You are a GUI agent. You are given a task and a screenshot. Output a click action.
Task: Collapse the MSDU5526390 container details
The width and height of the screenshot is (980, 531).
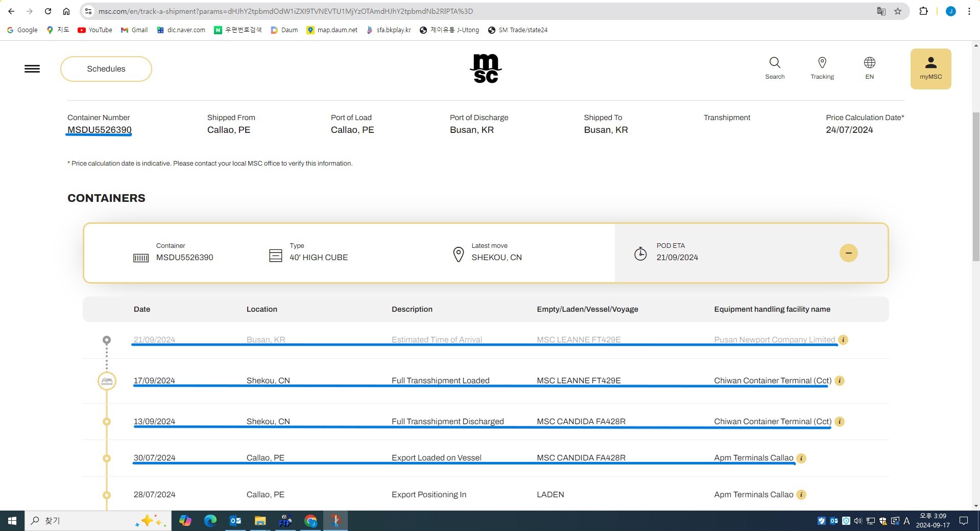click(x=848, y=253)
